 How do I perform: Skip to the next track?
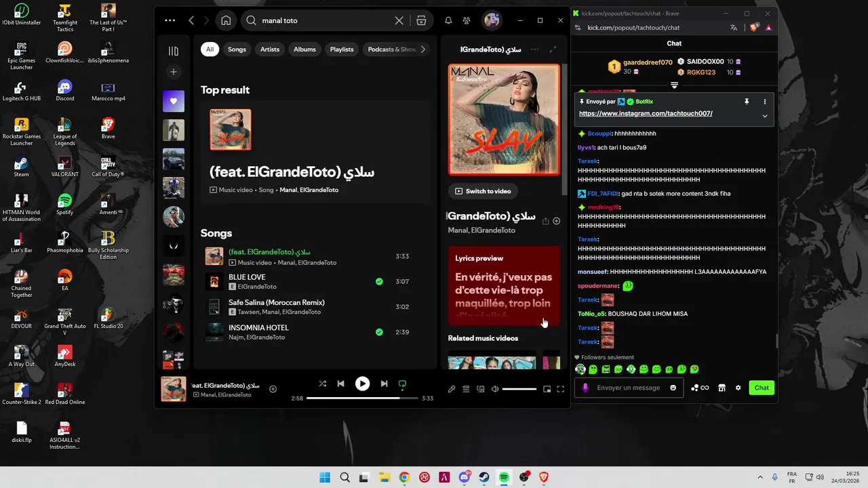[x=384, y=384]
